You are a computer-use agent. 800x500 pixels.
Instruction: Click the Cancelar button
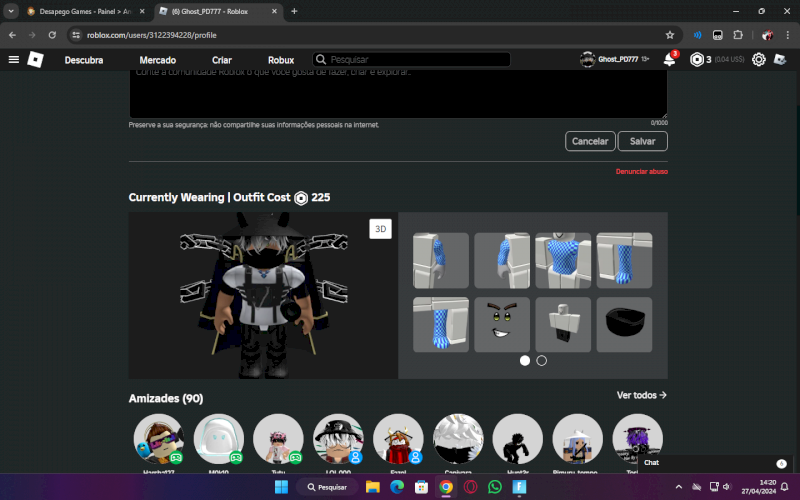click(590, 141)
